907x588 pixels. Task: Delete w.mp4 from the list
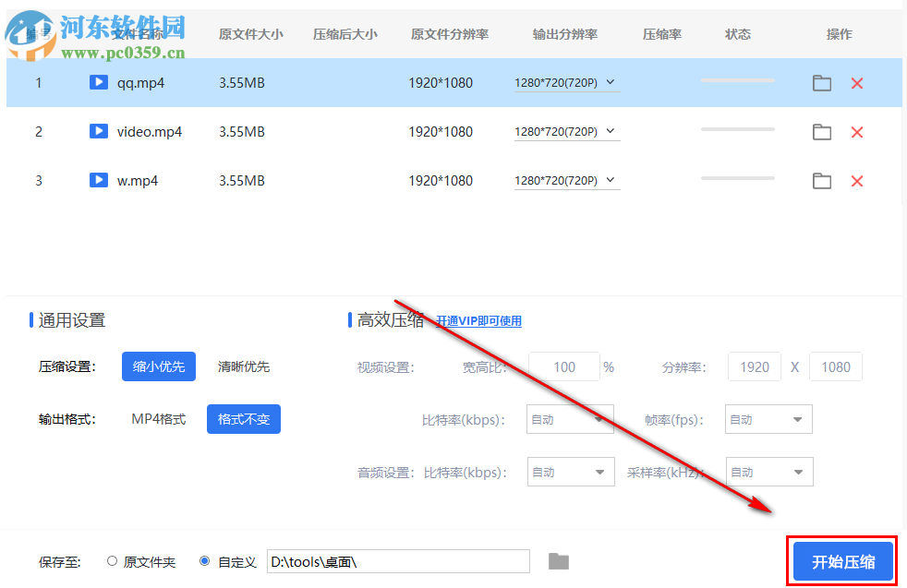(856, 180)
